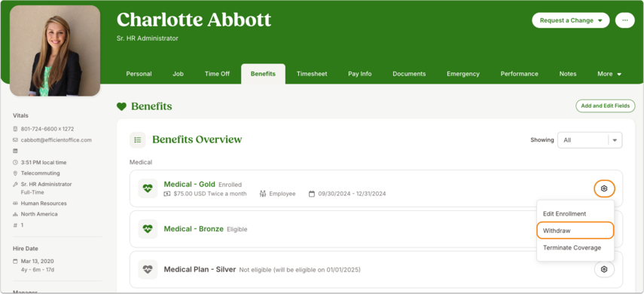Click the clock icon beside local time
Screen dimensions: 644x294
coord(15,162)
